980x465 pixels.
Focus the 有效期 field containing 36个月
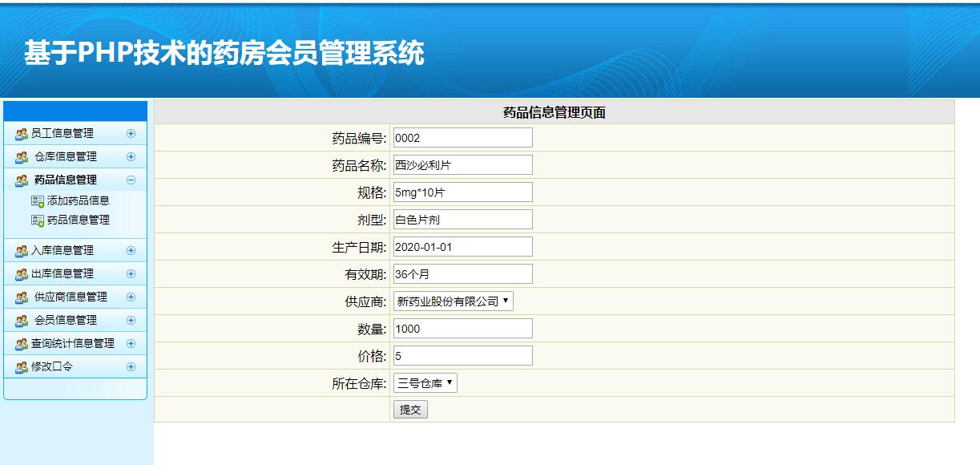[462, 274]
